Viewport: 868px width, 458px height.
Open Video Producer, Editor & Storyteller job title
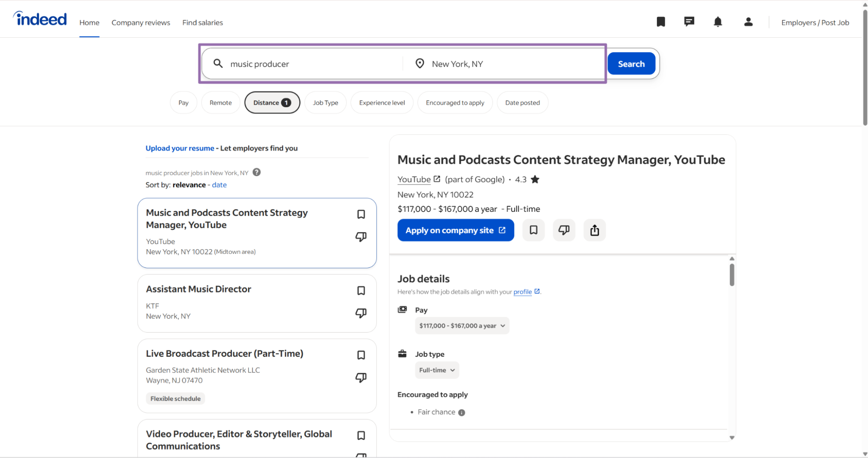(x=239, y=440)
